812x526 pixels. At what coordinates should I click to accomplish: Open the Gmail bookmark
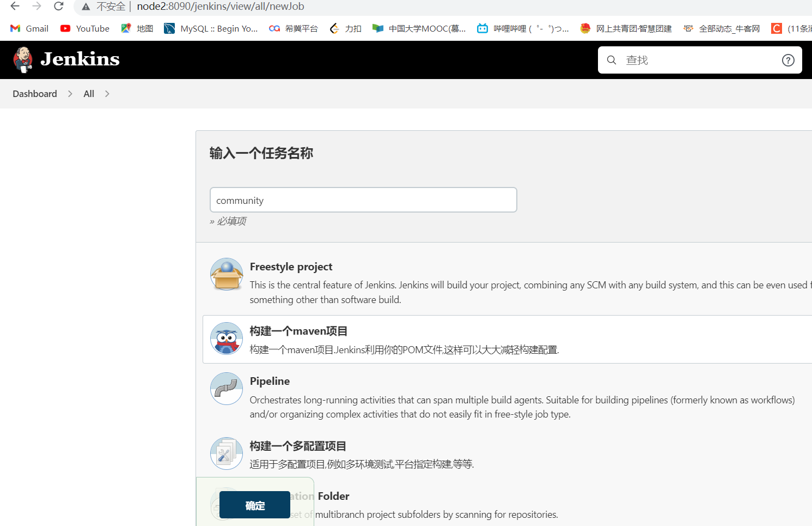point(29,28)
